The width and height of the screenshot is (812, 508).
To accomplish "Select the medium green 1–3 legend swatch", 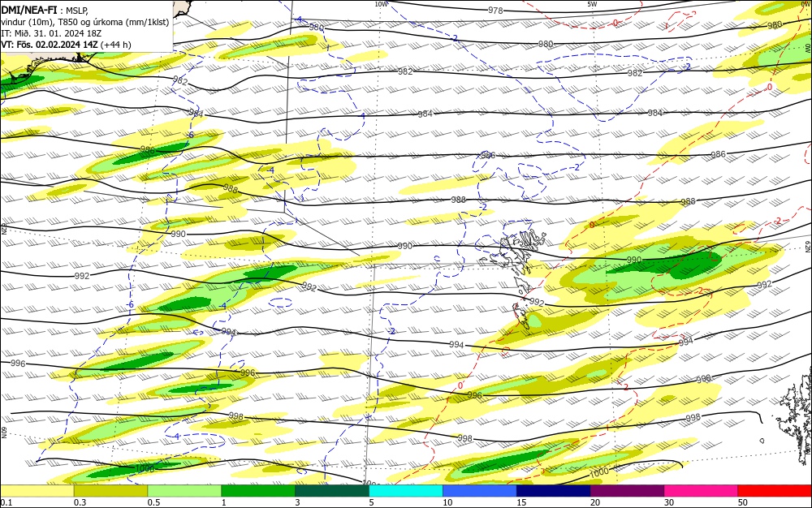I will [x=258, y=491].
